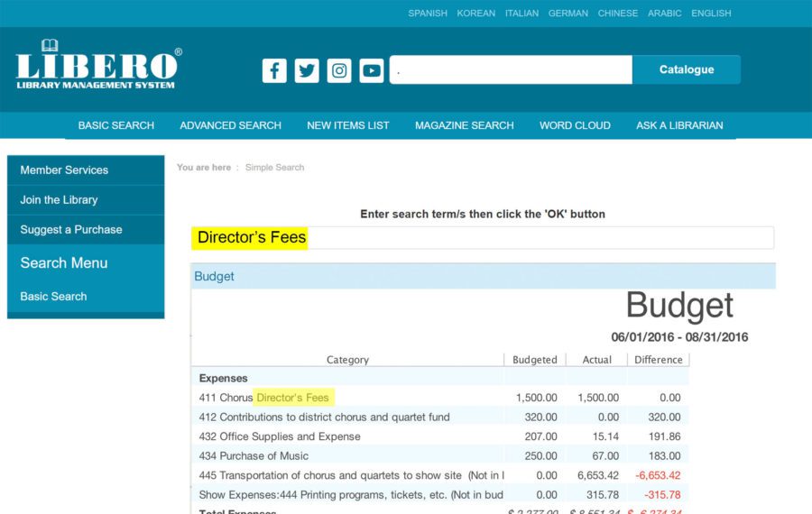Open the New Items List page
The height and width of the screenshot is (514, 812).
point(347,125)
